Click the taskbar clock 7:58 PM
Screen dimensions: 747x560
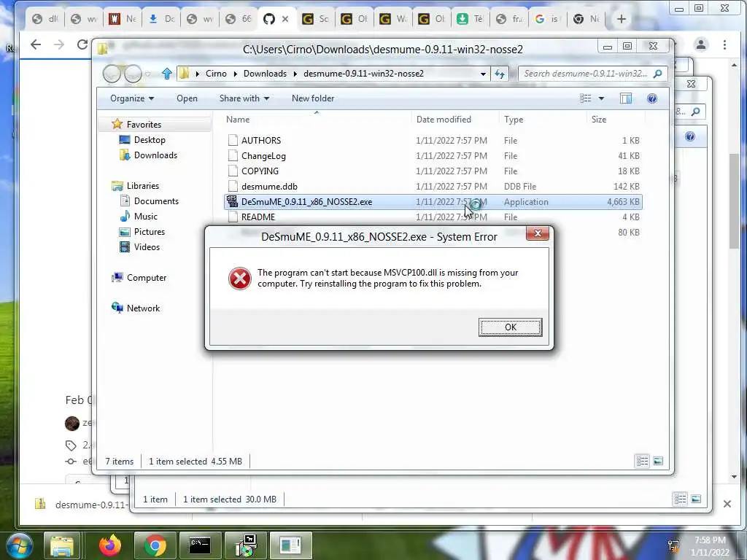click(x=710, y=540)
